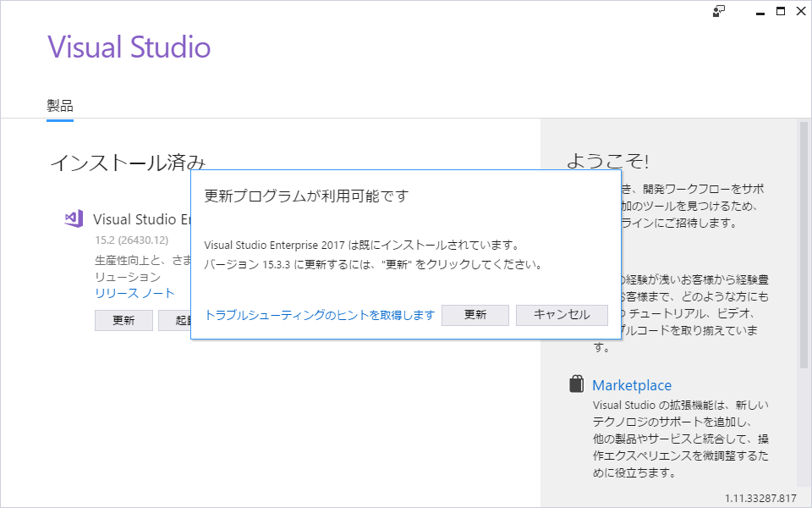Click the インストール済み heading
812x508 pixels.
click(x=128, y=163)
